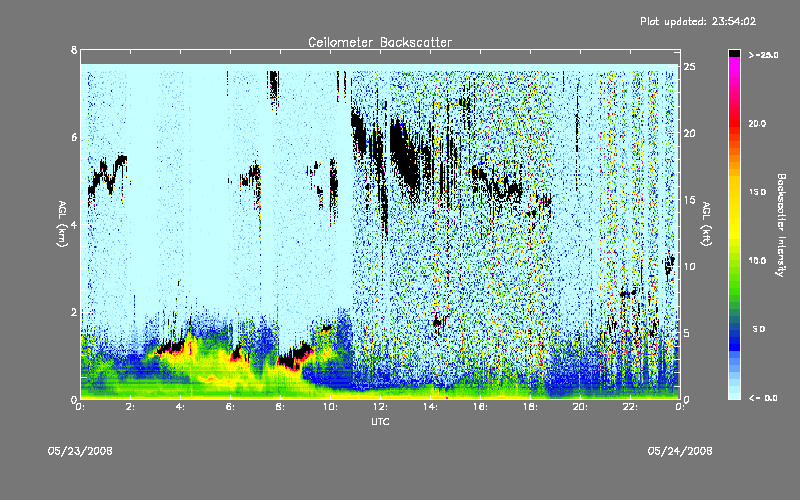Click the "UTC" time axis label
800x500 pixels.
point(380,421)
